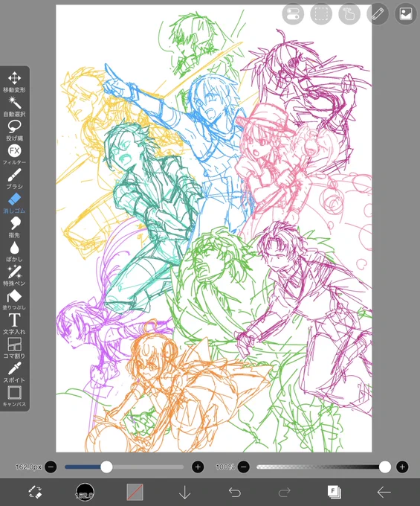Image resolution: width=420 pixels, height=506 pixels.
Task: Increase the brush size with plus button
Action: pos(198,467)
